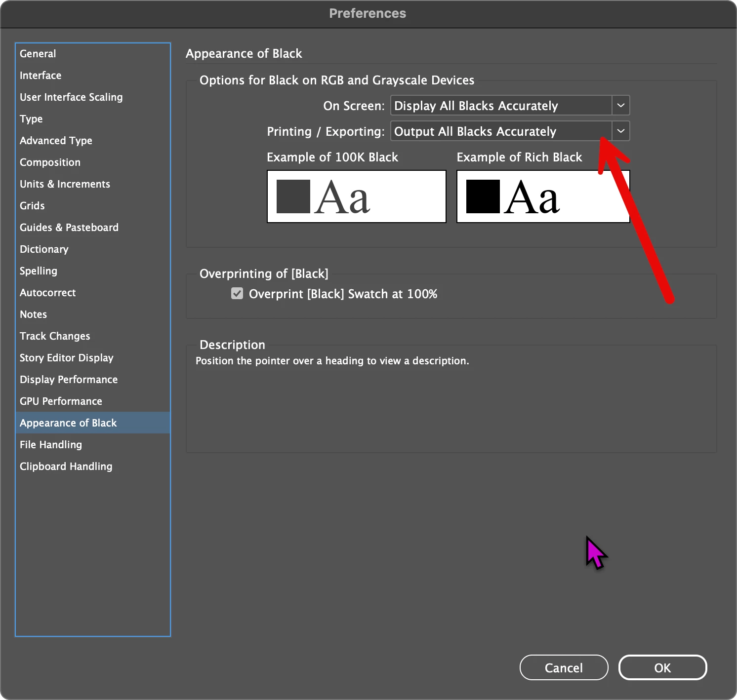
Task: Select the Type preferences category
Action: 93,119
